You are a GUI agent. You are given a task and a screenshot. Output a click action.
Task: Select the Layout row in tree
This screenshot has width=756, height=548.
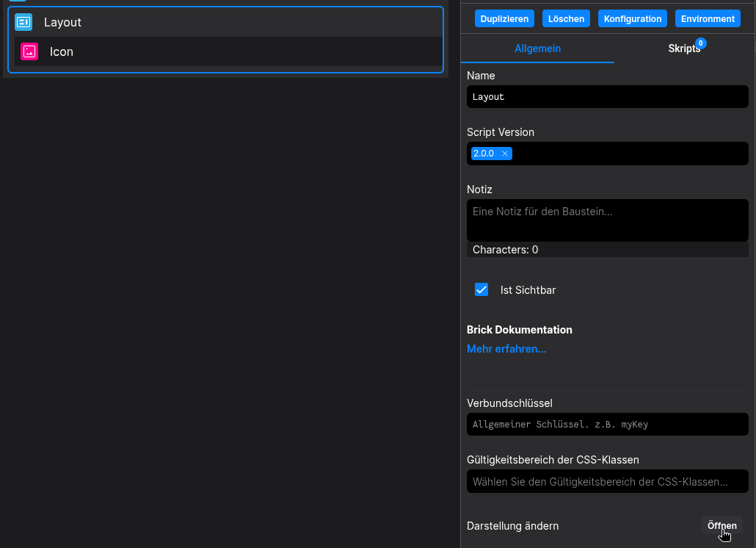pyautogui.click(x=220, y=22)
